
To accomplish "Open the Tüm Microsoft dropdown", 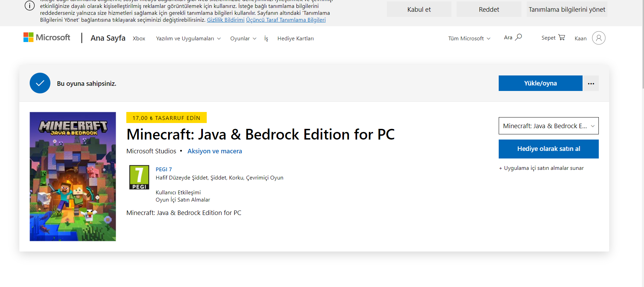I will pyautogui.click(x=469, y=39).
